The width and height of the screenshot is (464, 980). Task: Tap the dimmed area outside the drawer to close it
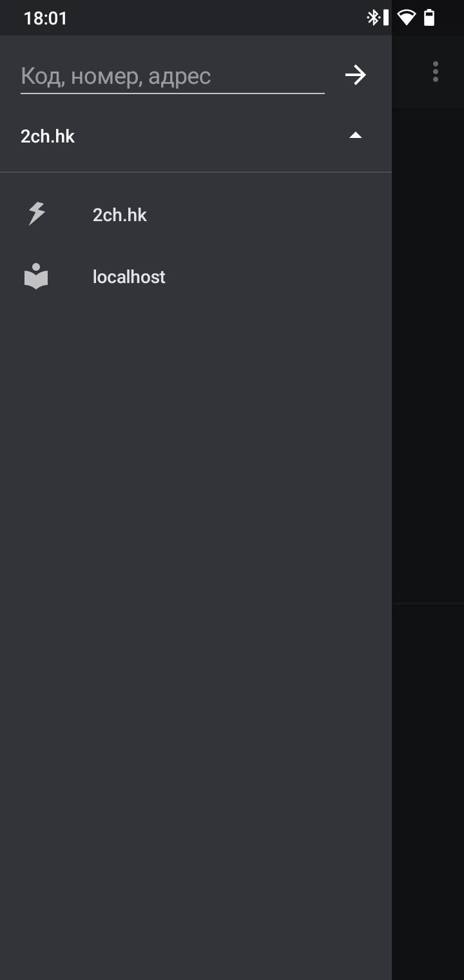pyautogui.click(x=428, y=355)
